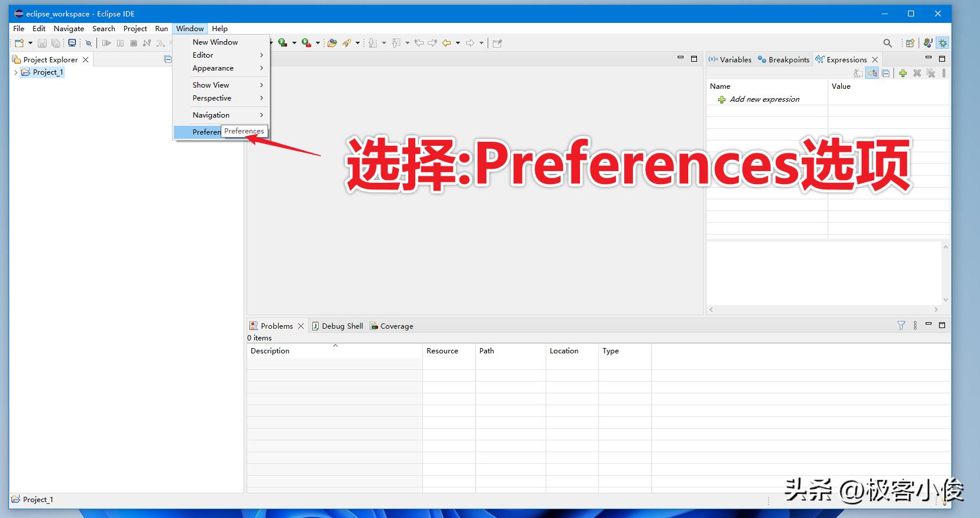This screenshot has width=980, height=518.
Task: Click the Expressions detail pane horizontal scrollbar
Action: [824, 309]
